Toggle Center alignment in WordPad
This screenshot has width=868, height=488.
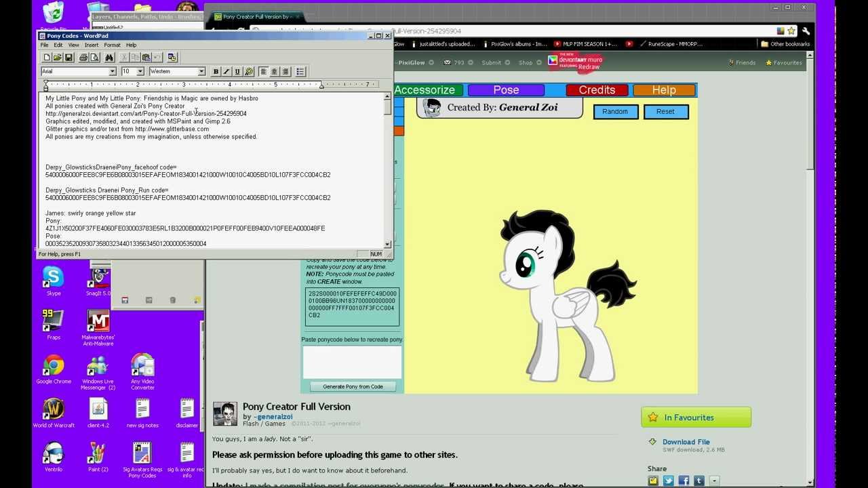(275, 72)
